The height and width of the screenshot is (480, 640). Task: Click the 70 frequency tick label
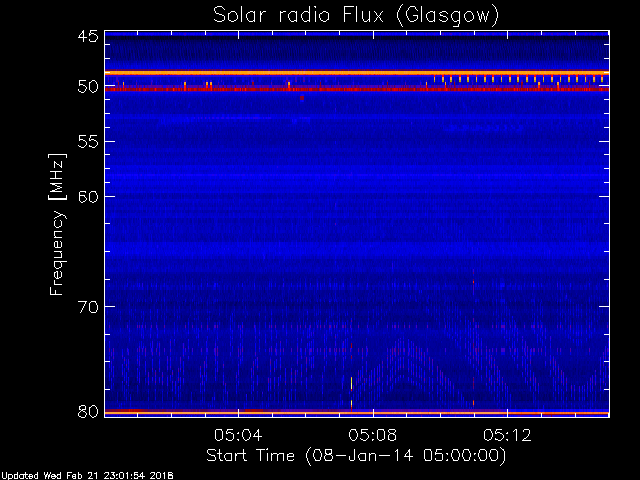click(87, 306)
